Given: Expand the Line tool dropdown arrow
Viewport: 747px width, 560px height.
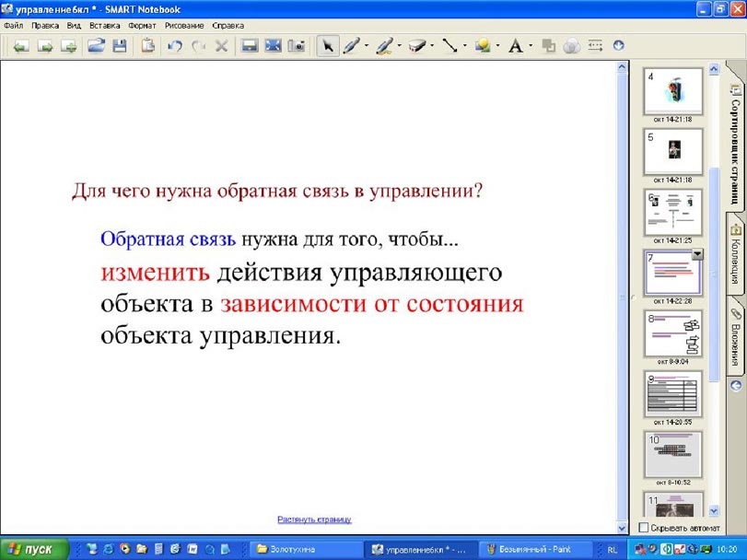Looking at the screenshot, I should [464, 45].
